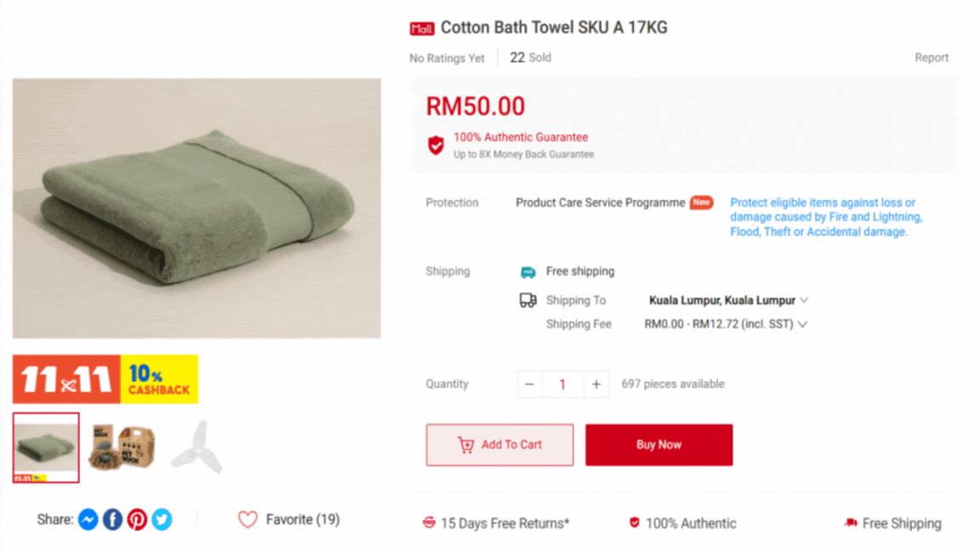Toggle Favorite to like this product

pyautogui.click(x=248, y=519)
